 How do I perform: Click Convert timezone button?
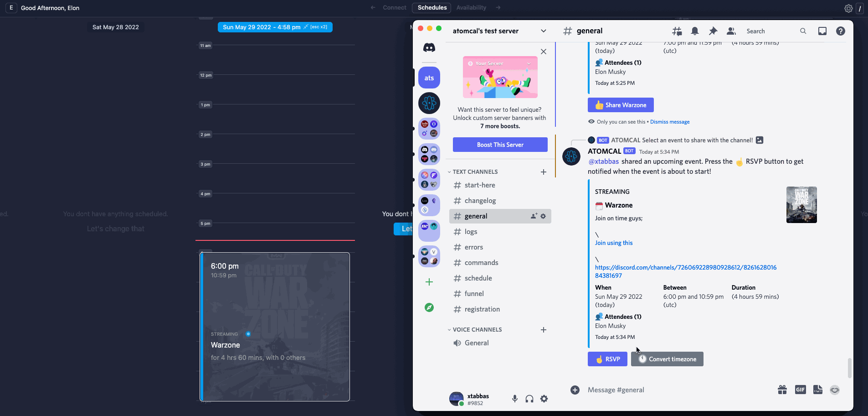pos(667,359)
